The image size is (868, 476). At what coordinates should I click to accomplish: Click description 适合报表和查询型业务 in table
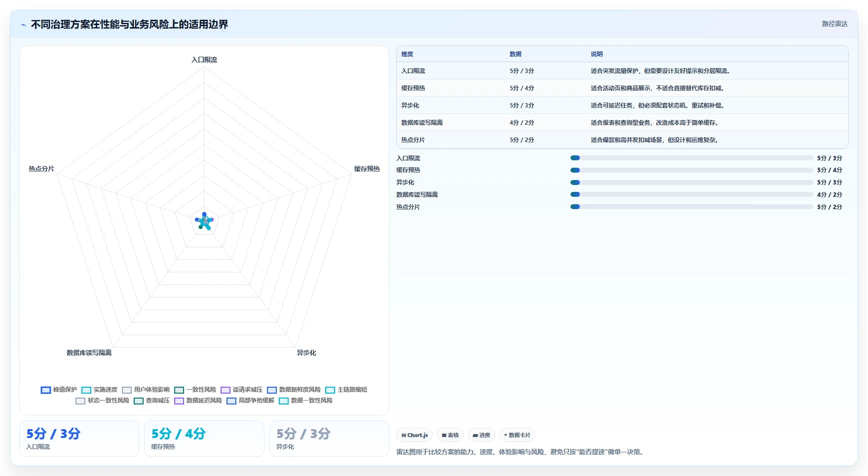click(654, 123)
